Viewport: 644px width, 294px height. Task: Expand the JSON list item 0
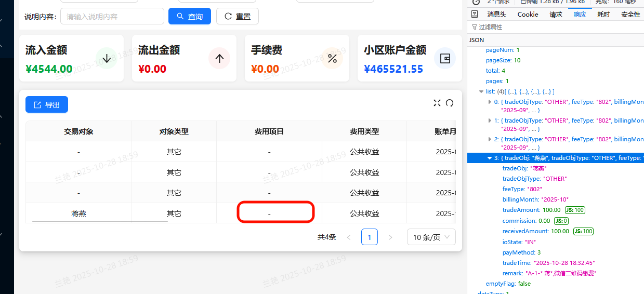pos(490,102)
